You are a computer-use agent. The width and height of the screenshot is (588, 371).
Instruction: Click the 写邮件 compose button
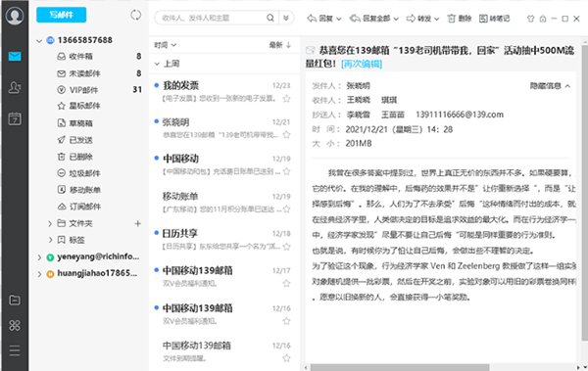click(62, 15)
